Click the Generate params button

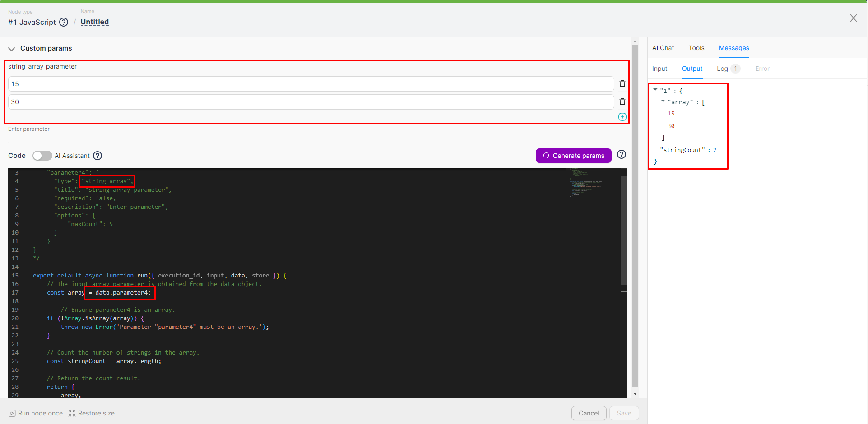[x=573, y=155]
